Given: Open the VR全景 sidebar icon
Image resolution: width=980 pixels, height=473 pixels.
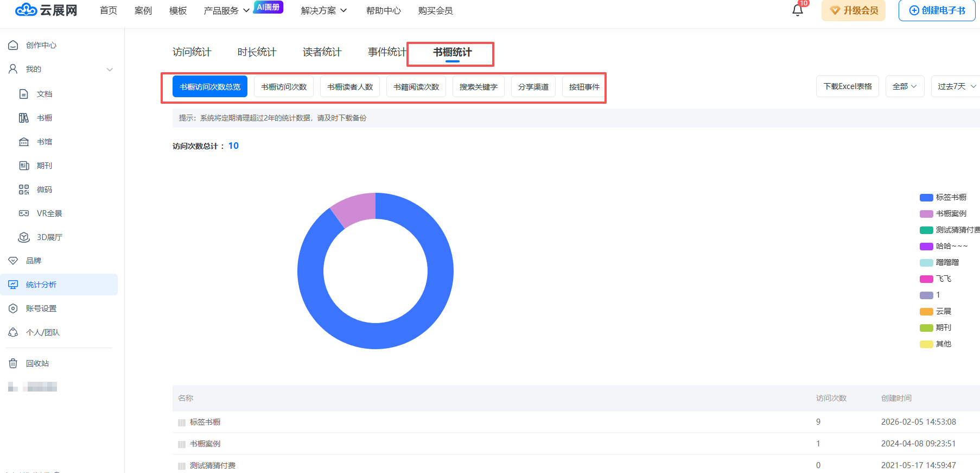Looking at the screenshot, I should coord(24,213).
